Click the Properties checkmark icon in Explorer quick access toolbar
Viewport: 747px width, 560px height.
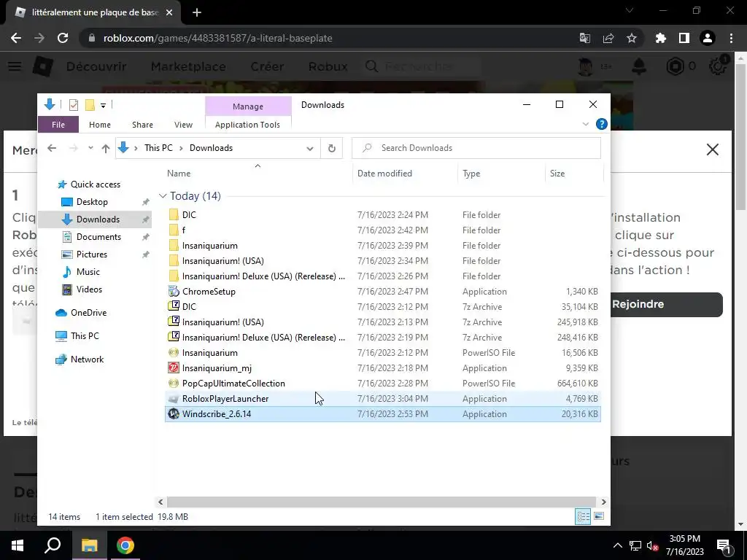click(74, 105)
